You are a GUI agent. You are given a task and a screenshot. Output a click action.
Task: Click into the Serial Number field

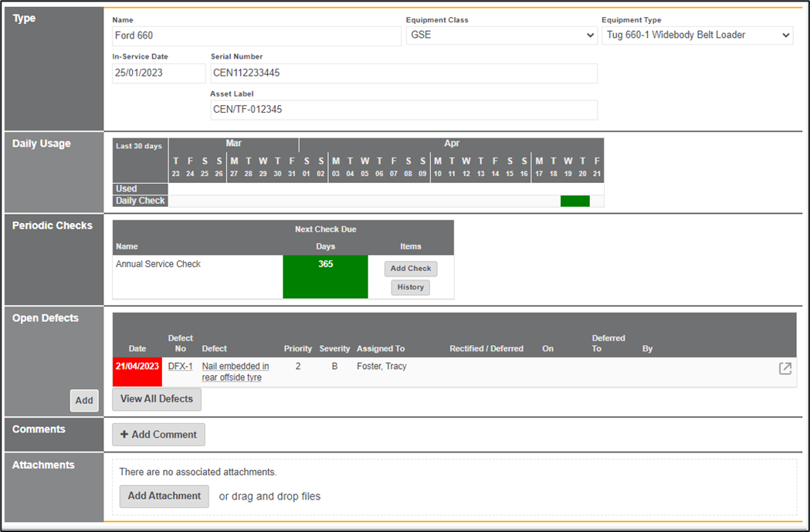pyautogui.click(x=403, y=73)
